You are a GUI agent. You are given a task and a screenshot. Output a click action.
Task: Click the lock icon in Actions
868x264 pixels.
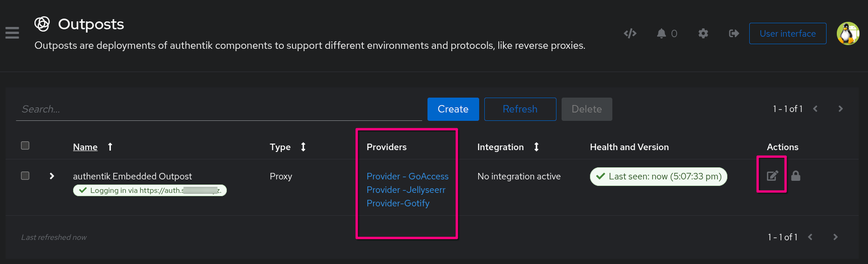tap(796, 176)
